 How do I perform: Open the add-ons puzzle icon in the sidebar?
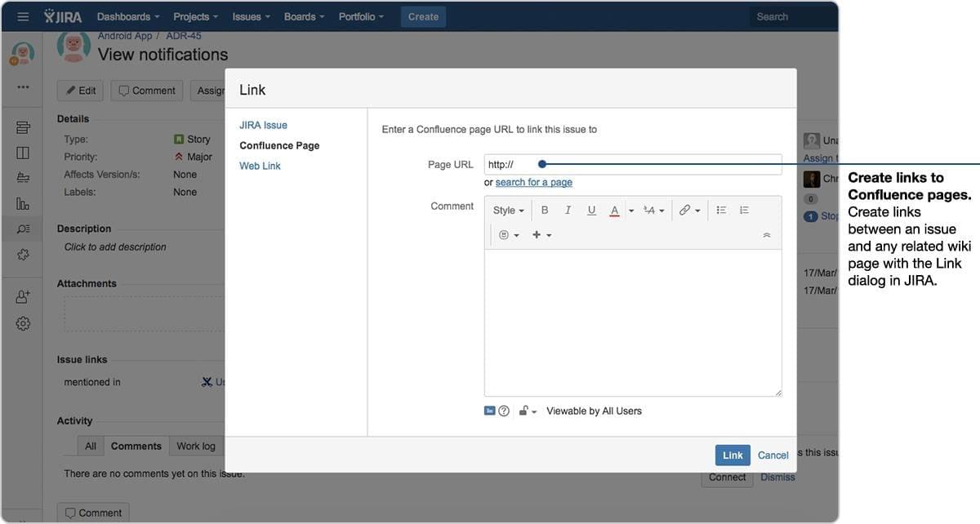click(23, 255)
